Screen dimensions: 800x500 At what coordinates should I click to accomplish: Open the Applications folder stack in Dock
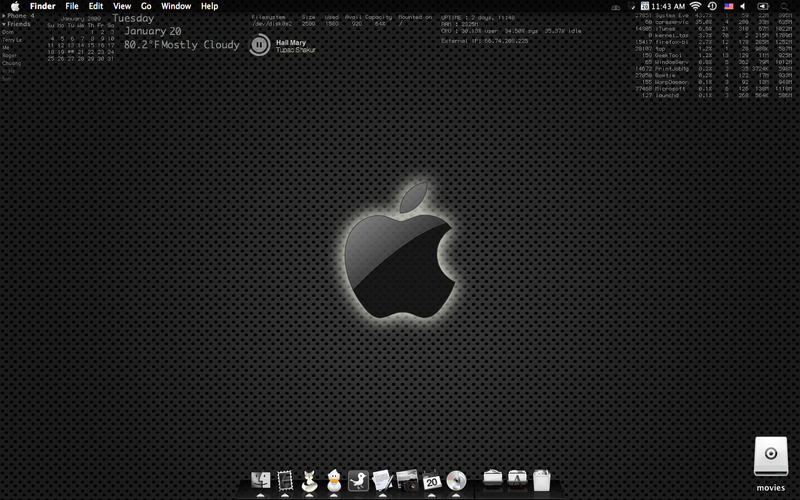tap(517, 479)
